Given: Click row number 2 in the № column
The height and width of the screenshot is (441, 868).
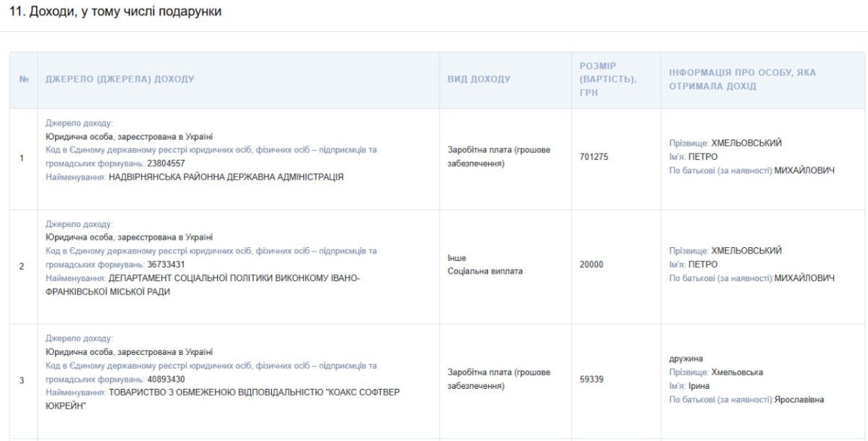Looking at the screenshot, I should [22, 266].
